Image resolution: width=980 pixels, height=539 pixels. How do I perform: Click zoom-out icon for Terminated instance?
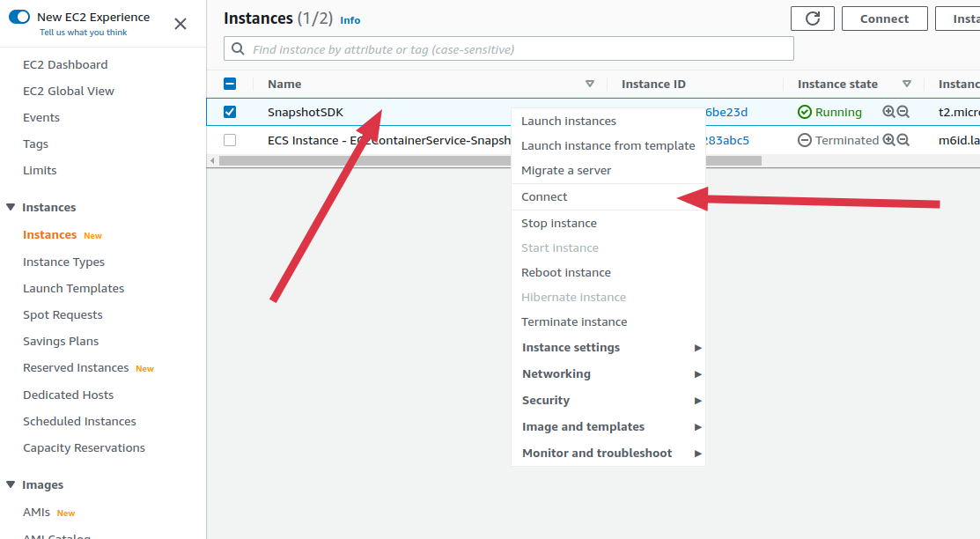(903, 140)
